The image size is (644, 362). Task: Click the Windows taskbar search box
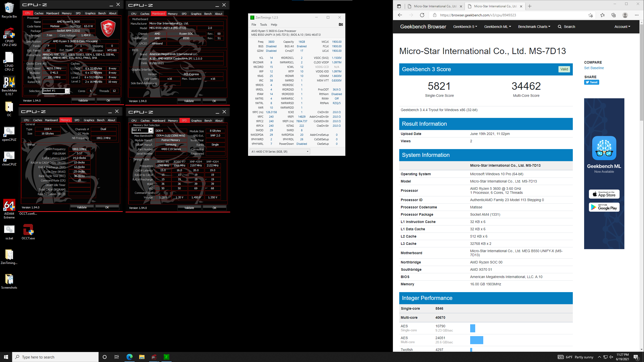click(x=55, y=357)
